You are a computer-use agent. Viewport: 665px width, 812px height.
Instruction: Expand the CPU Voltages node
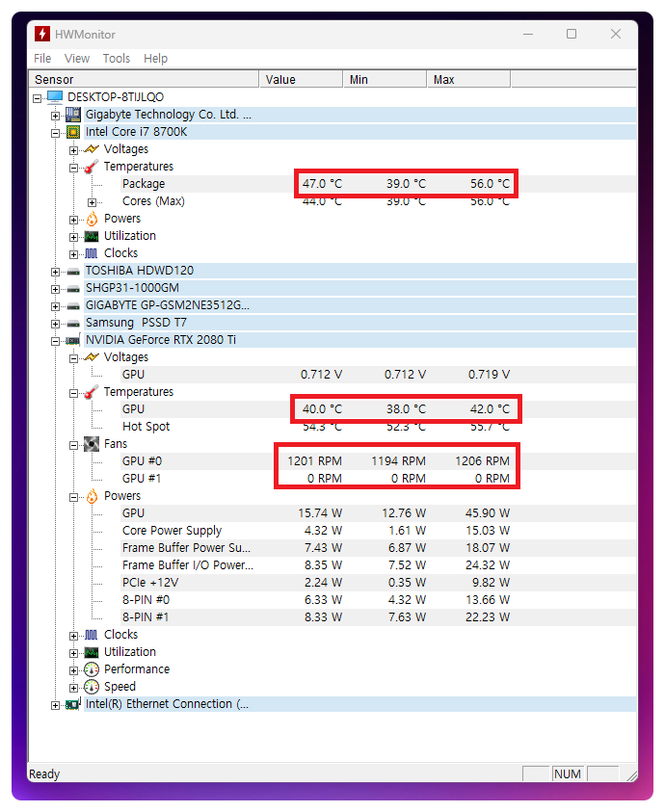tap(73, 150)
